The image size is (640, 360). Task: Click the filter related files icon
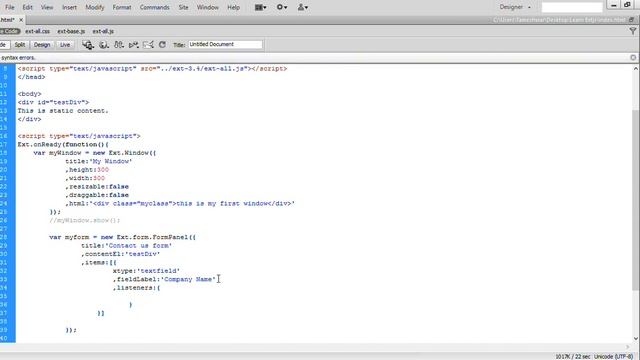coord(633,31)
